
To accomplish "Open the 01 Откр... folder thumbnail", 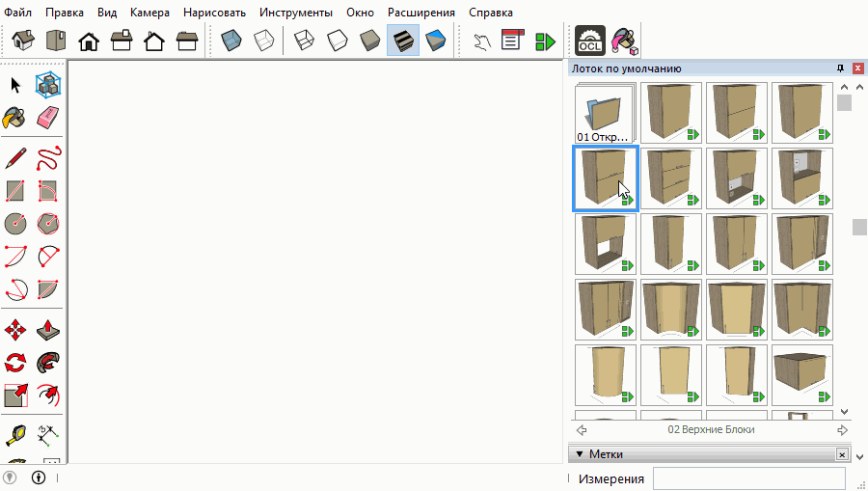I will coord(605,113).
